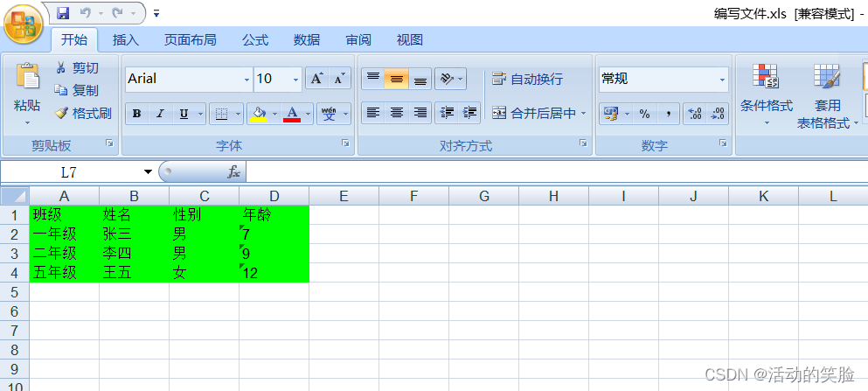Apply the yellow fill color
This screenshot has height=391, width=868.
pos(259,114)
